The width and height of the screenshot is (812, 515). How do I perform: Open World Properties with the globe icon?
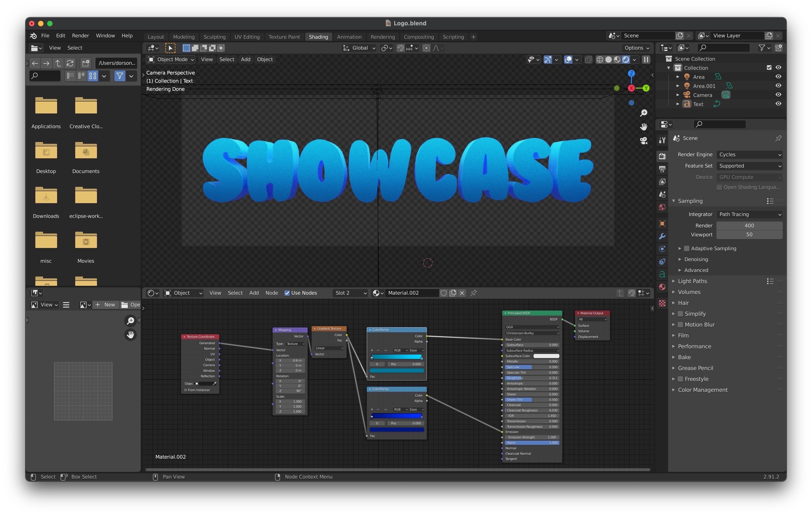[662, 207]
